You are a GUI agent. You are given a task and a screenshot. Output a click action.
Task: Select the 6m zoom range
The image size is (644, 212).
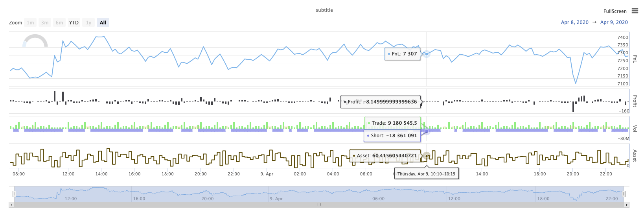tap(59, 23)
